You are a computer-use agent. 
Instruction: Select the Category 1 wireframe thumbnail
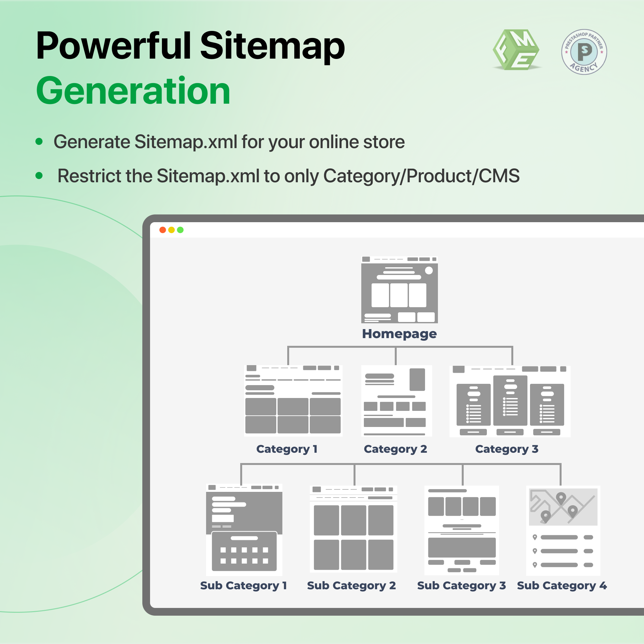(x=293, y=400)
